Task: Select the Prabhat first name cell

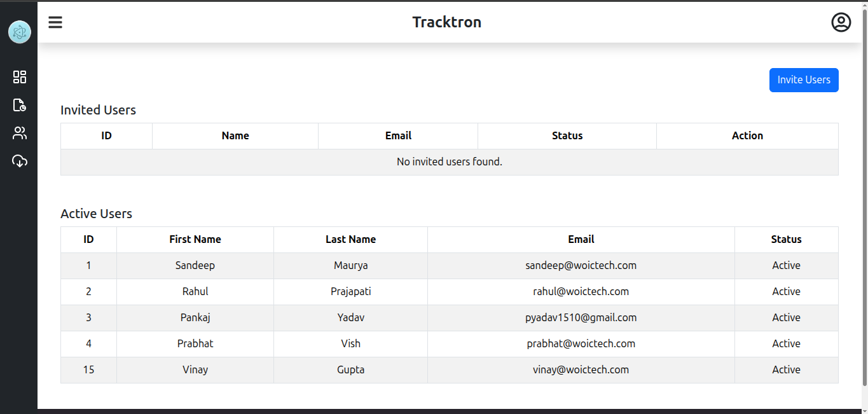Action: point(195,344)
